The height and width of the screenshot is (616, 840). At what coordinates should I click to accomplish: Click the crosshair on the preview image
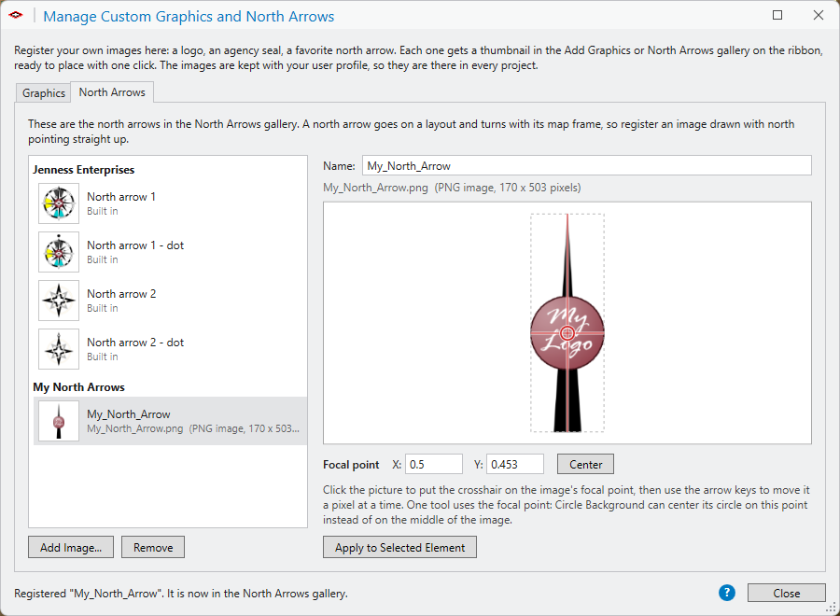pos(567,333)
